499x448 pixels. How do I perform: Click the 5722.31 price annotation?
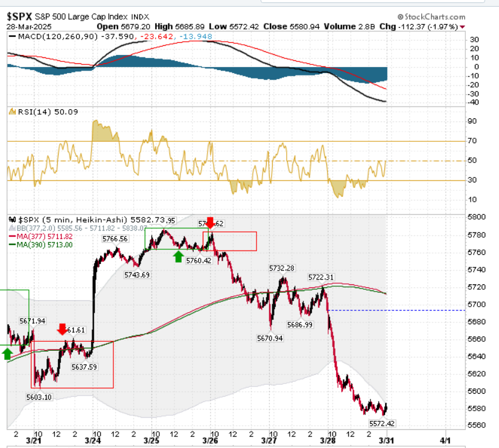click(321, 277)
